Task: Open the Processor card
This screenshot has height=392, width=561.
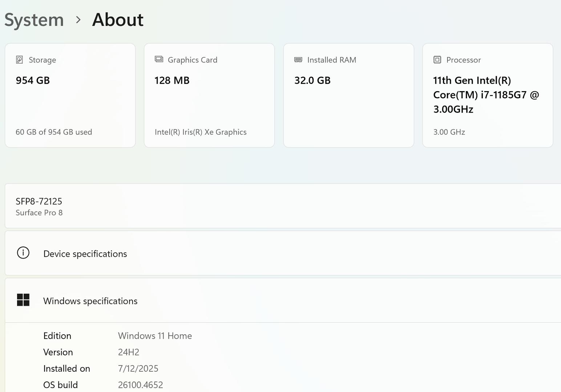Action: coord(488,95)
